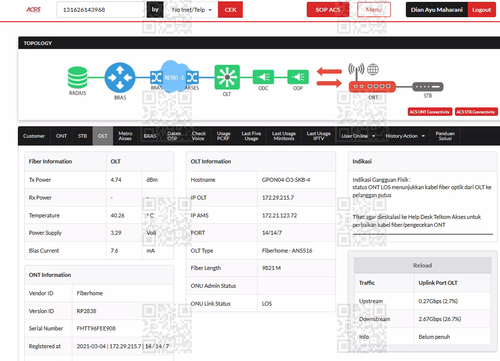The width and height of the screenshot is (500, 361).
Task: Click the ACSIS logo
Action: [34, 9]
